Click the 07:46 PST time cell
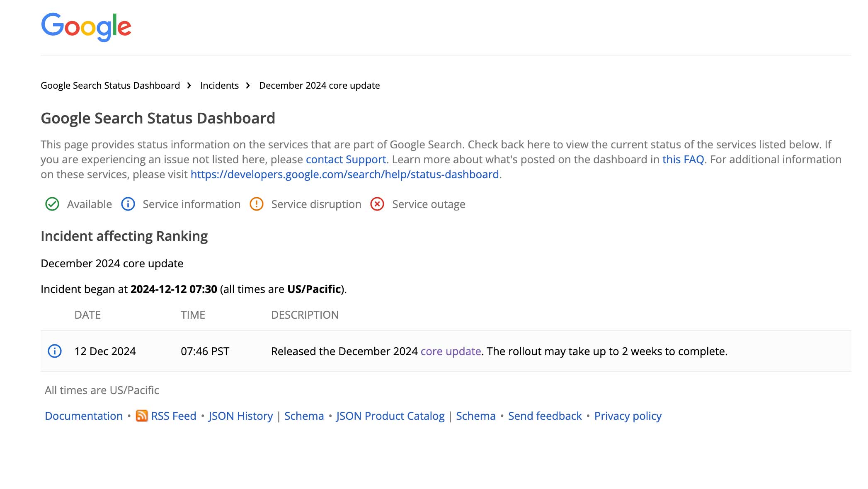This screenshot has width=868, height=489. 205,351
